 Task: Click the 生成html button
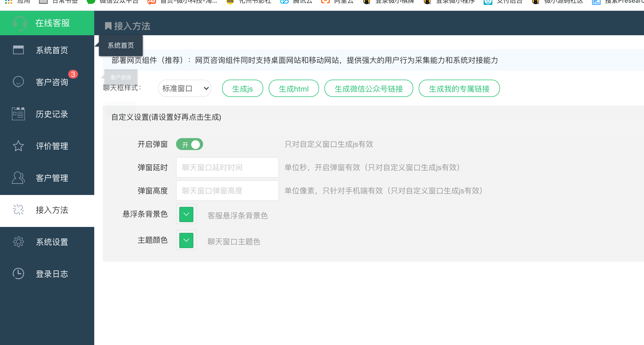(x=294, y=88)
